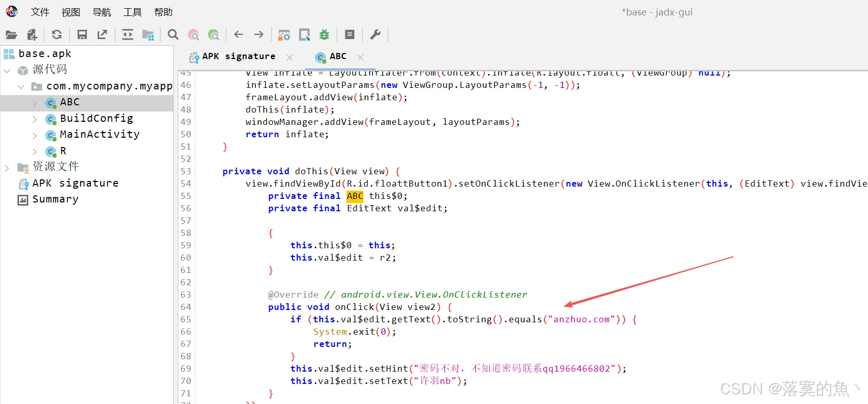The width and height of the screenshot is (868, 404).
Task: Click the Save all floppy-disk icon
Action: (x=82, y=35)
